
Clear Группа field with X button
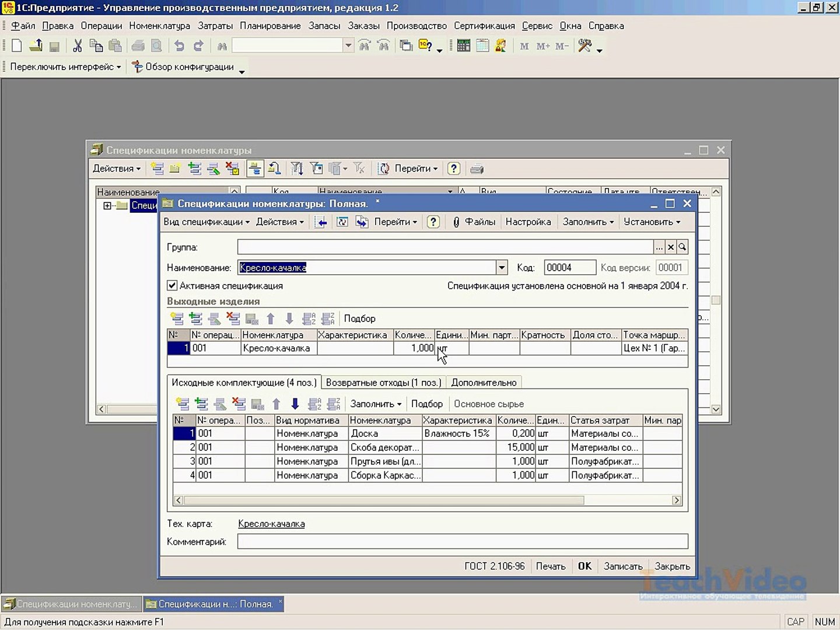[x=671, y=247]
